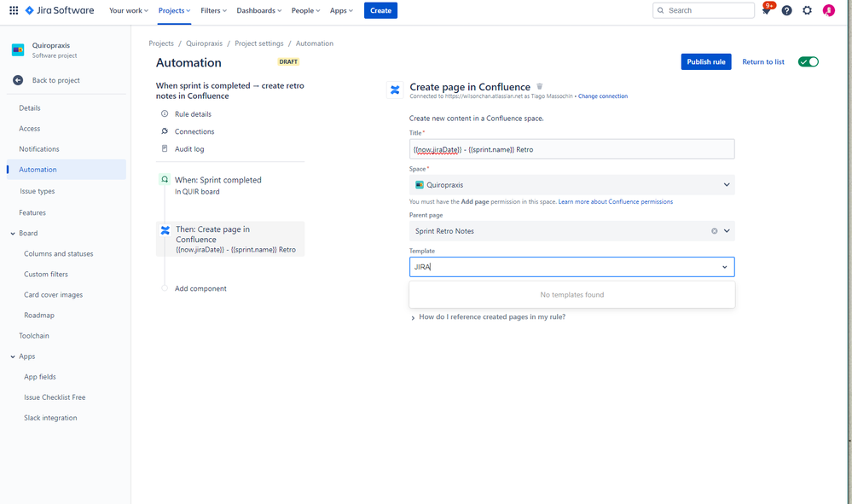The height and width of the screenshot is (504, 852).
Task: Open Custom filters
Action: 46,275
